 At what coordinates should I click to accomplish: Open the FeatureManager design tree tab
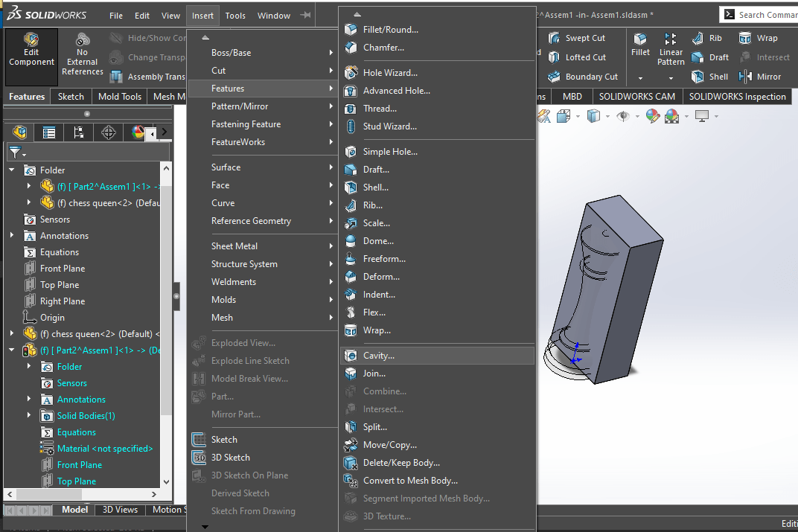point(20,132)
